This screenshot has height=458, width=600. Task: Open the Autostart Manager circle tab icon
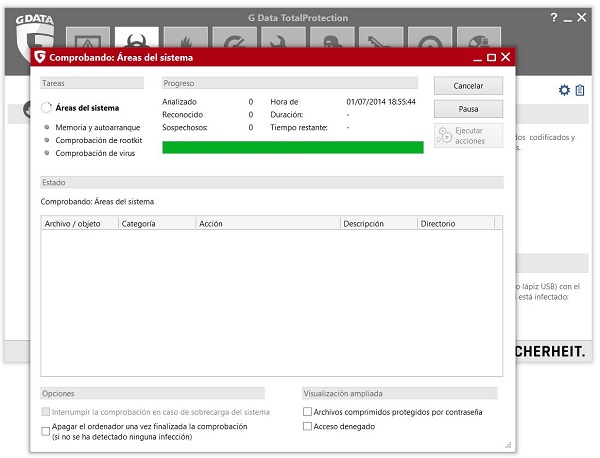(430, 37)
